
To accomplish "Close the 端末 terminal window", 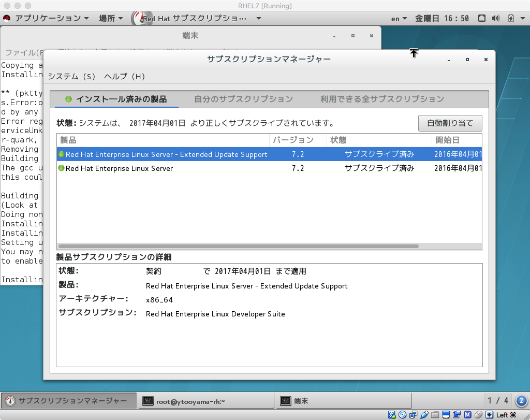I will [372, 36].
